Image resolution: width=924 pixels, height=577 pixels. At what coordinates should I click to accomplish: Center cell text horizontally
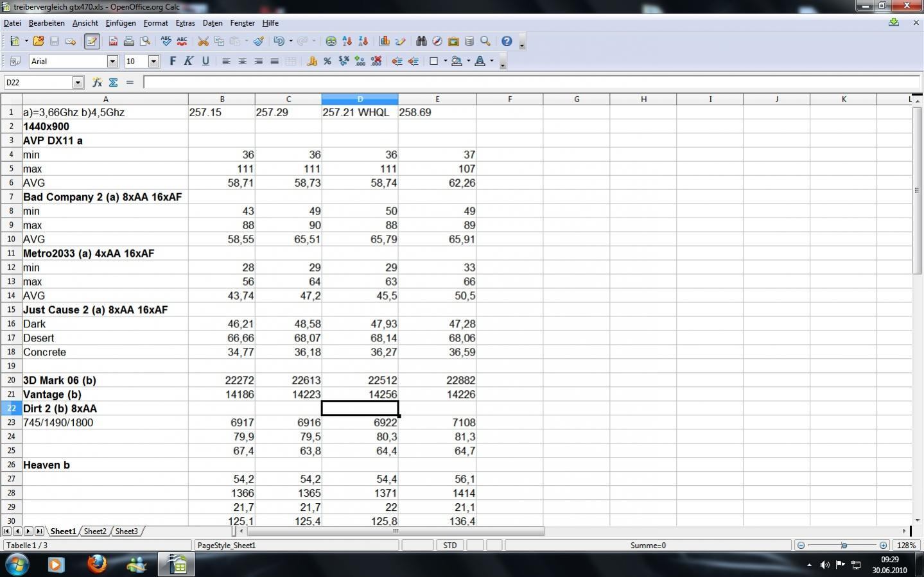(242, 61)
